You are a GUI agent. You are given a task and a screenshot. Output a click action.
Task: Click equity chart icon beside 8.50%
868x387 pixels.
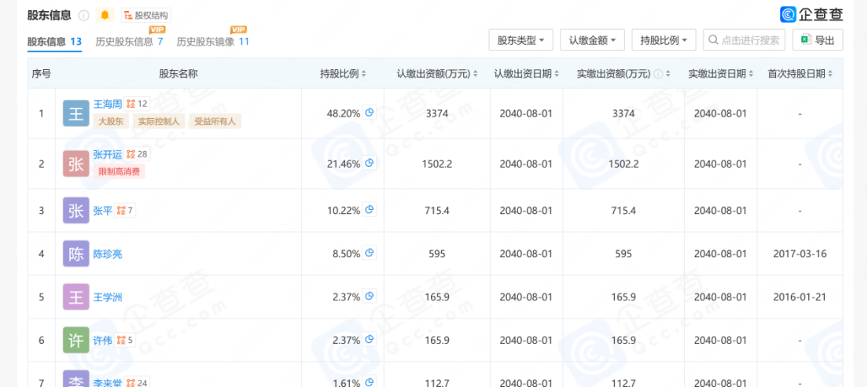(370, 253)
